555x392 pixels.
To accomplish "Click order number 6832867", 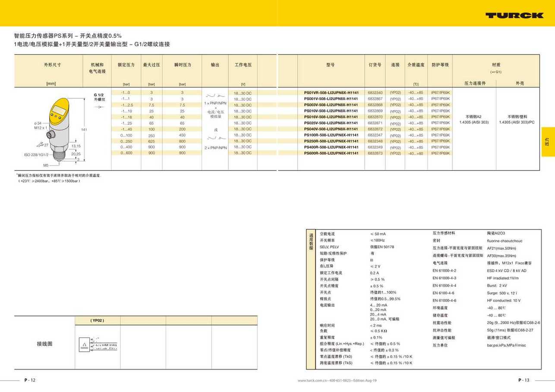I will pos(375,99).
